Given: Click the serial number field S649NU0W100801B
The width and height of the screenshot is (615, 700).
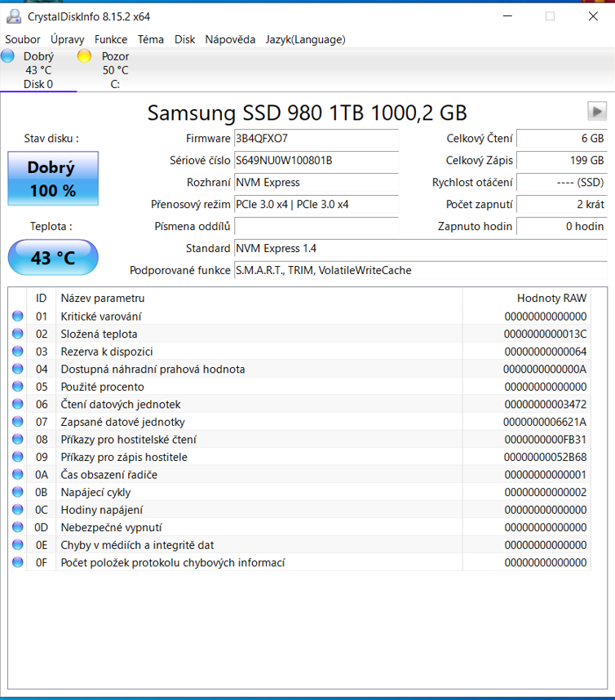Looking at the screenshot, I should (x=316, y=160).
